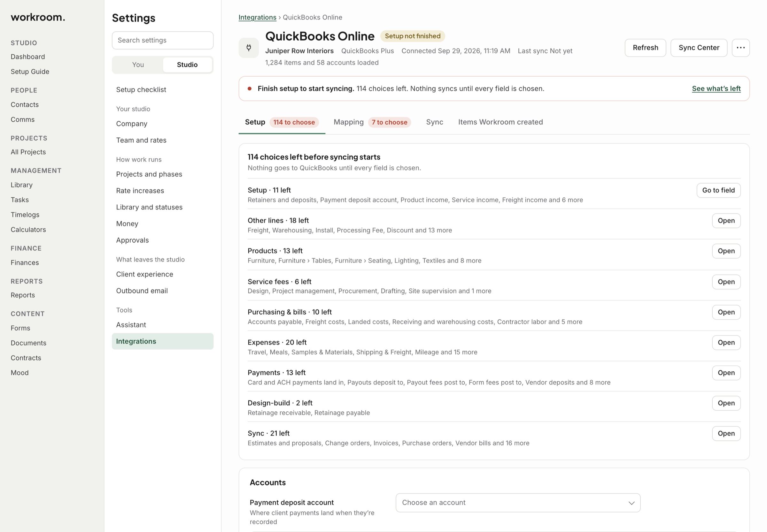This screenshot has height=532, width=767.
Task: Click Go to field for Setup
Action: 718,190
